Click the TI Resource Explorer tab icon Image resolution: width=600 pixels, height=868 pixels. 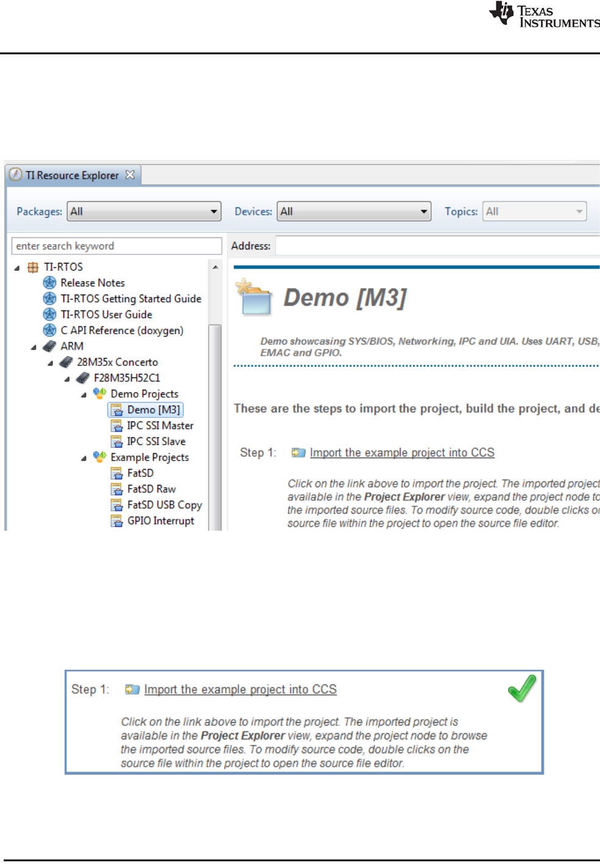16,174
